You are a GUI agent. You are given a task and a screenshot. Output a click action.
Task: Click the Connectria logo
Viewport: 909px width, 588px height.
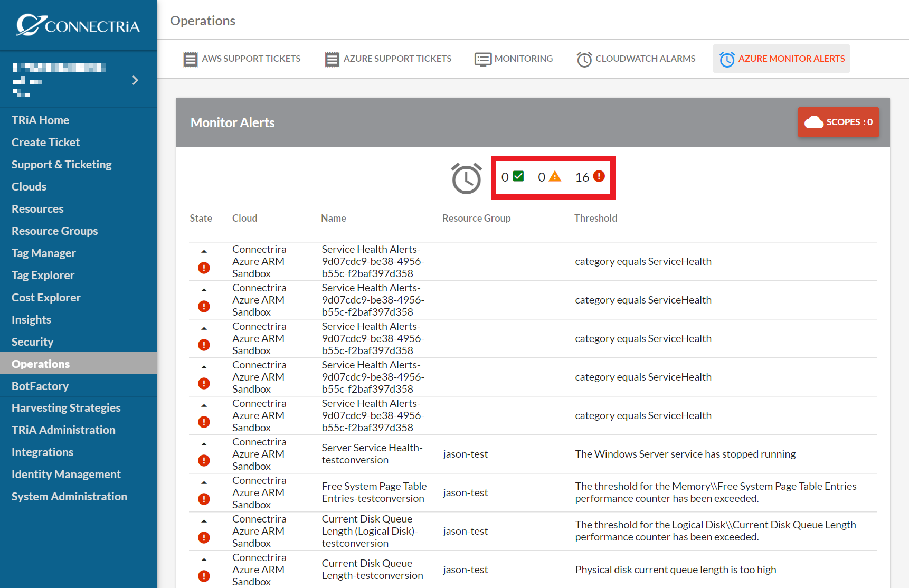[x=78, y=25]
